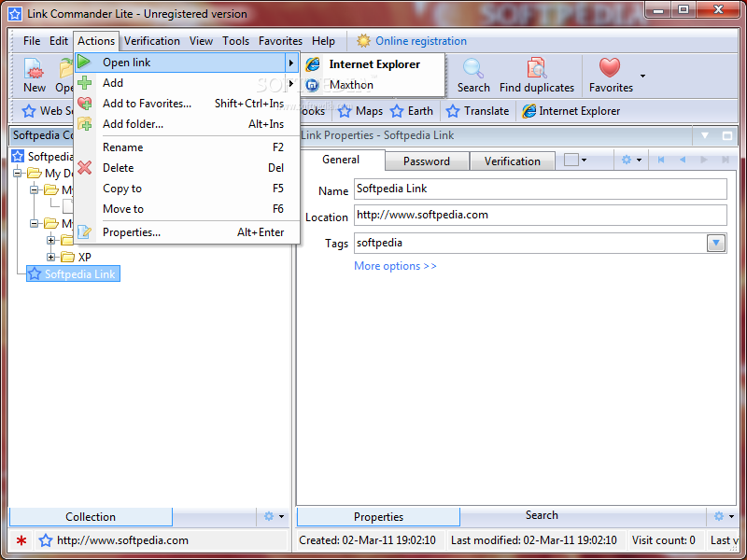The image size is (747, 560).
Task: Click into the Location URL field
Action: click(541, 215)
